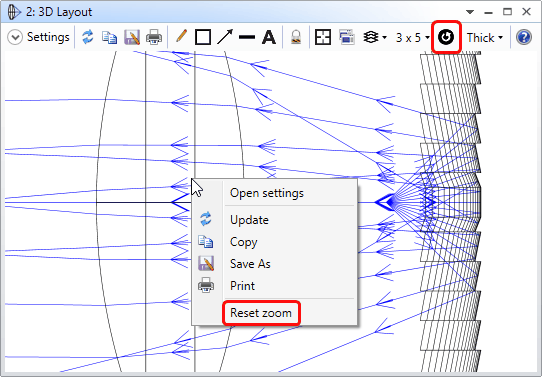Select the arrow drawing tool

(225, 37)
